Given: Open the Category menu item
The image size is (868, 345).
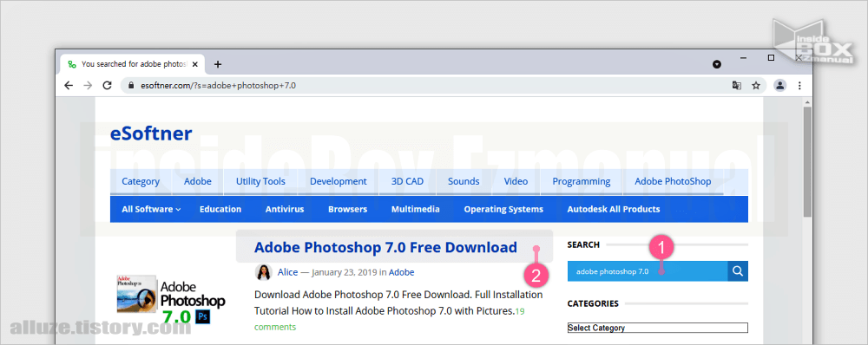Looking at the screenshot, I should [141, 181].
